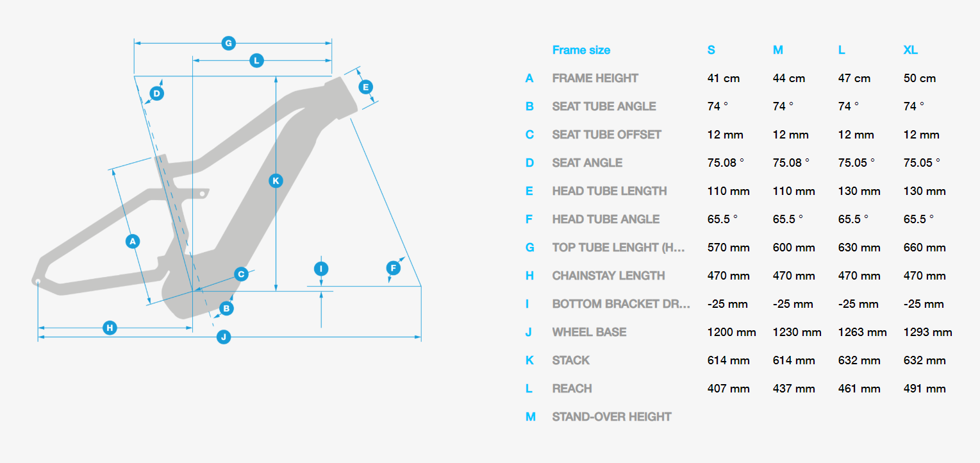Select the XL size column header
Image resolution: width=980 pixels, height=463 pixels.
[910, 50]
